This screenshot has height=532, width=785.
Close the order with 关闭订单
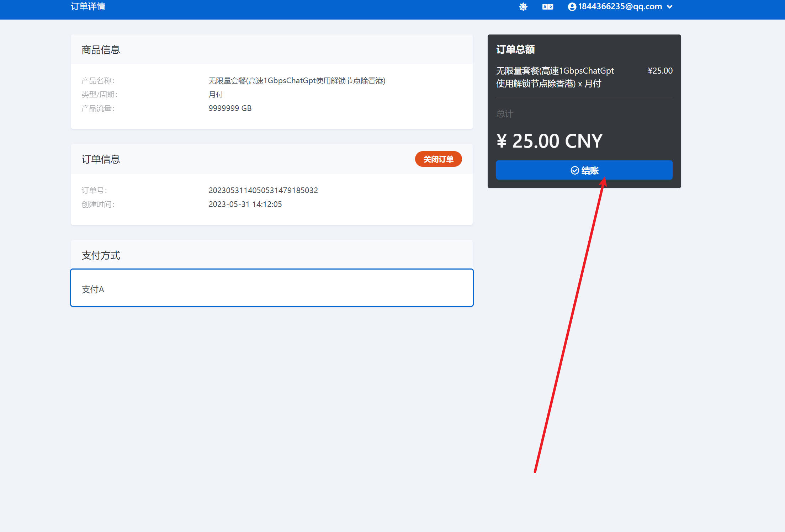pos(438,159)
